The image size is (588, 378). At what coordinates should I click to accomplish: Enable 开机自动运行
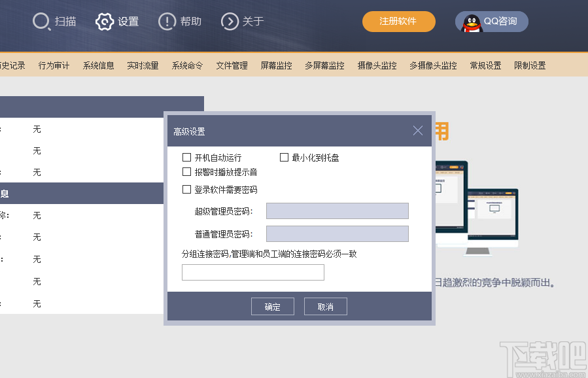187,157
